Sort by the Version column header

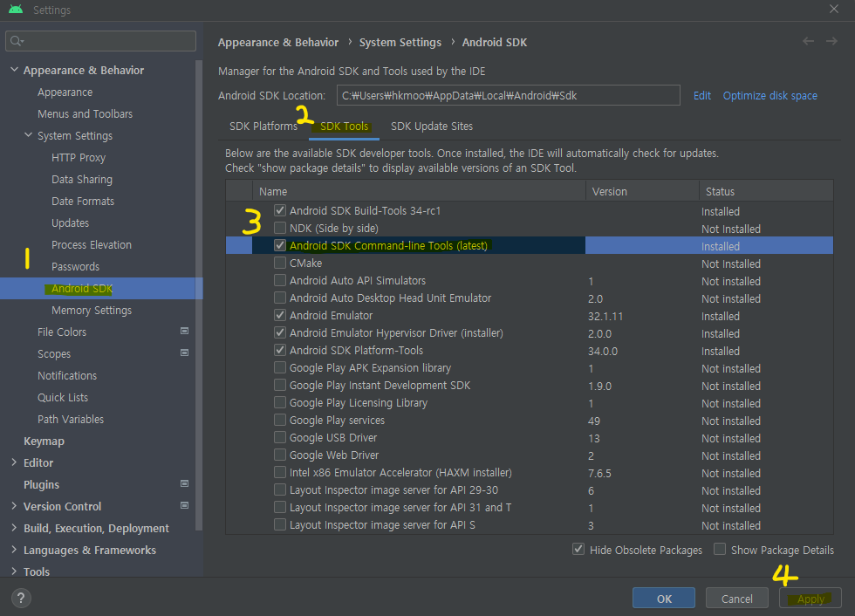(642, 191)
